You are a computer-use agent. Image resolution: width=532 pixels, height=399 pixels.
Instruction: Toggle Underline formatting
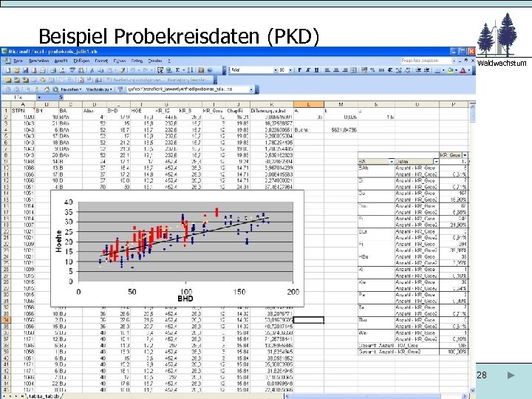(316, 70)
